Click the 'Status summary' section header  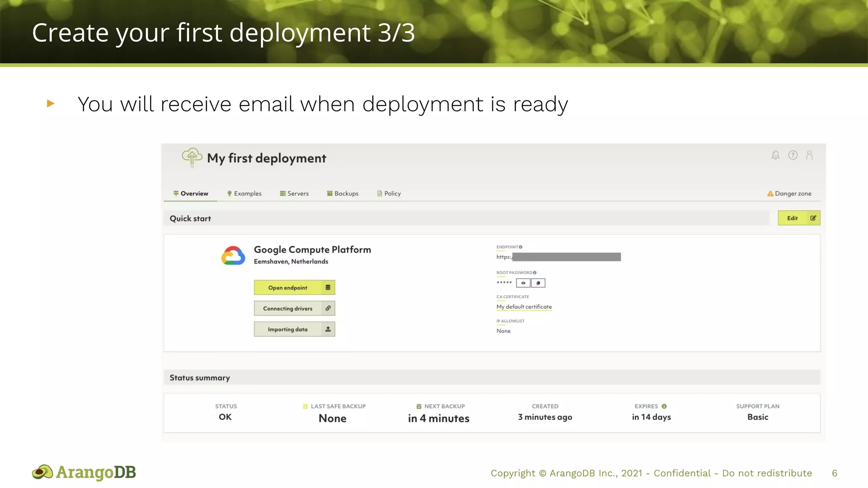[492, 377]
